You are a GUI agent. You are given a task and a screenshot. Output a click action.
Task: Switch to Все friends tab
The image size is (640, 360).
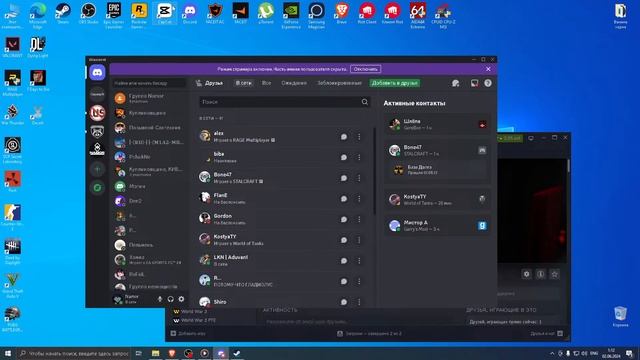coord(266,83)
